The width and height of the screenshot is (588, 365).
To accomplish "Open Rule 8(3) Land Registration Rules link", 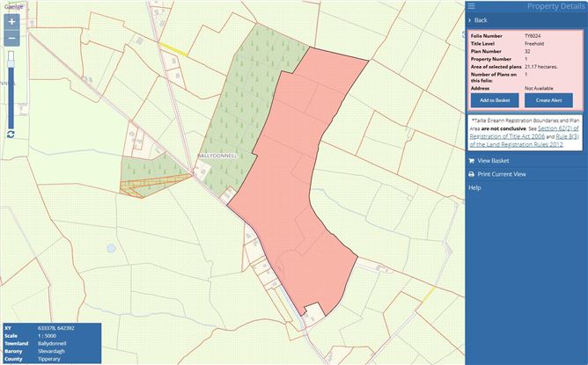I will tap(524, 141).
